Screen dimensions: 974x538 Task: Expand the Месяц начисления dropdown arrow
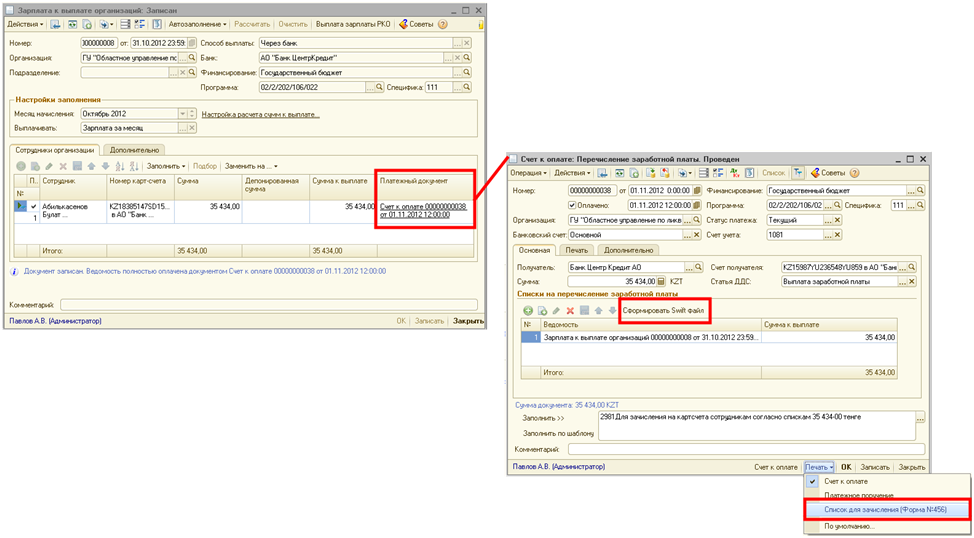pyautogui.click(x=182, y=114)
